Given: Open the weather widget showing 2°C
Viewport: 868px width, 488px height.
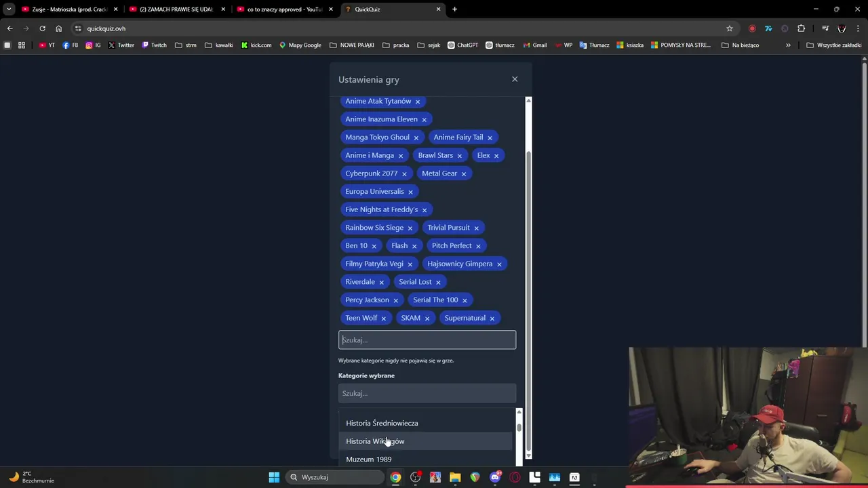Looking at the screenshot, I should (31, 477).
